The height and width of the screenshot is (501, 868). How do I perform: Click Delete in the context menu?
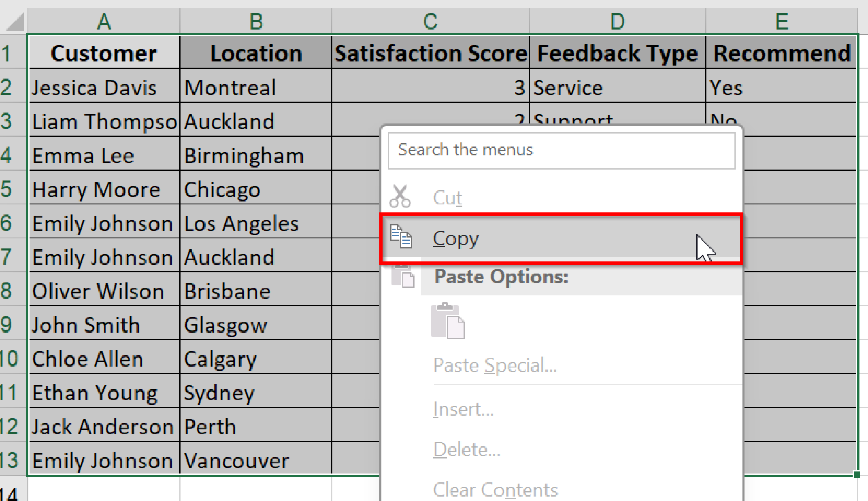pos(465,449)
